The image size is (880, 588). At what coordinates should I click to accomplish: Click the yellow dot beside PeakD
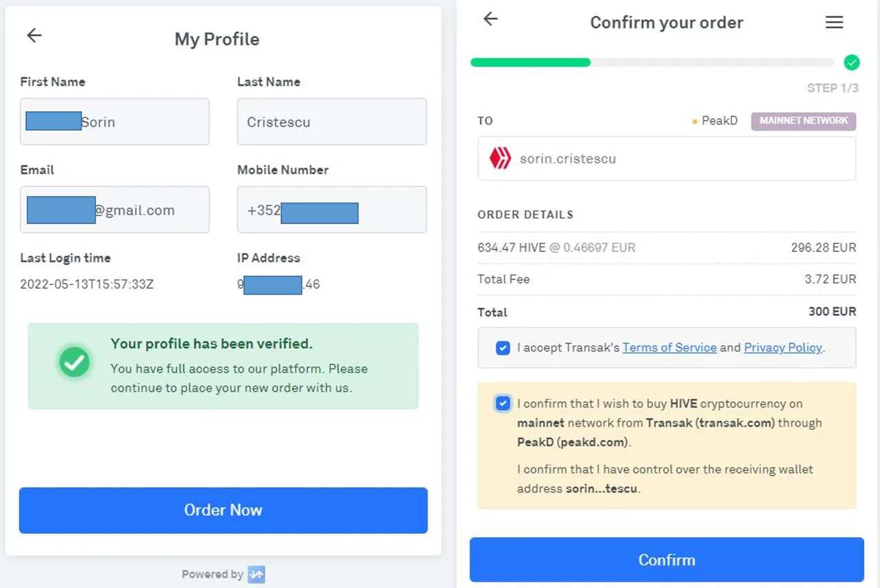click(x=695, y=122)
